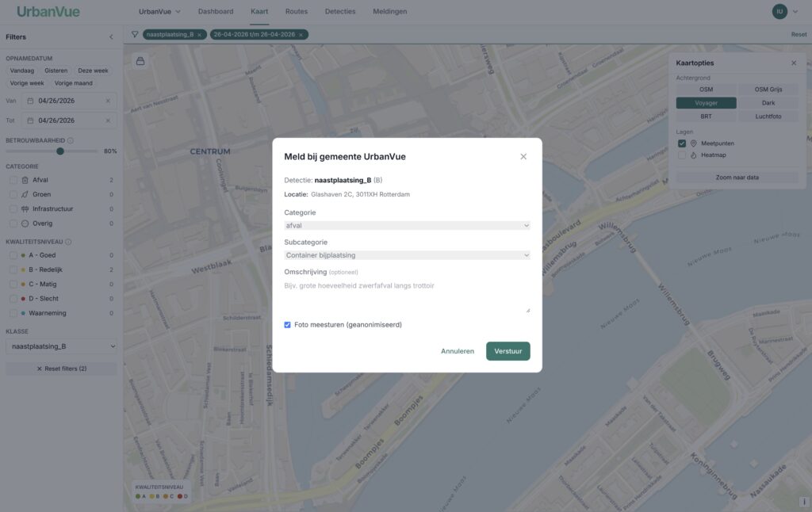Click the filter funnel icon
This screenshot has height=512, width=812.
(135, 35)
